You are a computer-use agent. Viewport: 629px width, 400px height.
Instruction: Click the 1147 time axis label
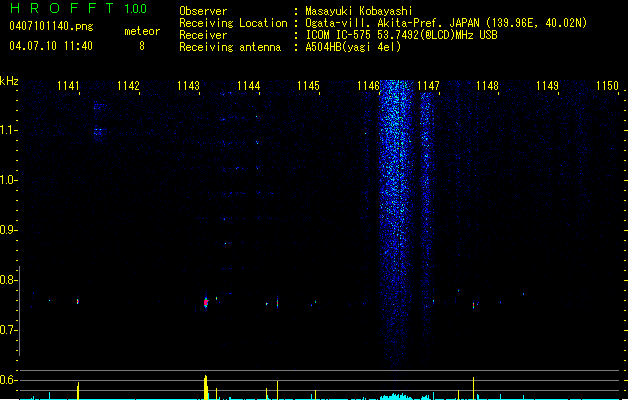(428, 86)
